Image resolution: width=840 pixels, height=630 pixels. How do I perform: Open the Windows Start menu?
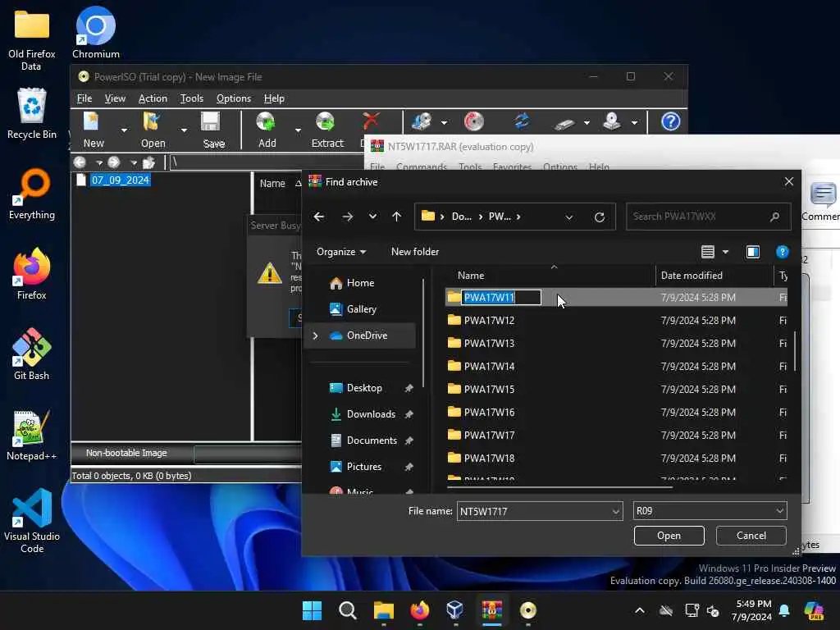tap(312, 609)
